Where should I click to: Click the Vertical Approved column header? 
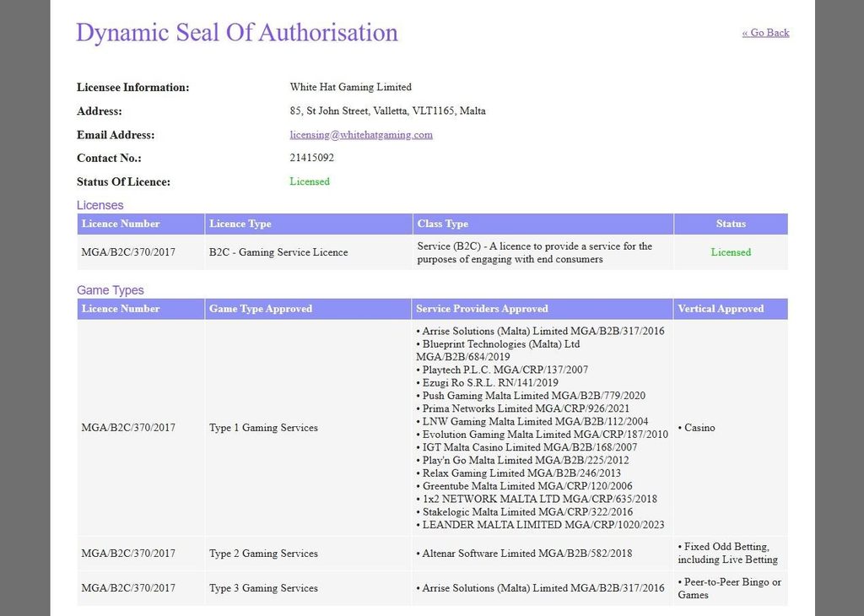click(730, 309)
